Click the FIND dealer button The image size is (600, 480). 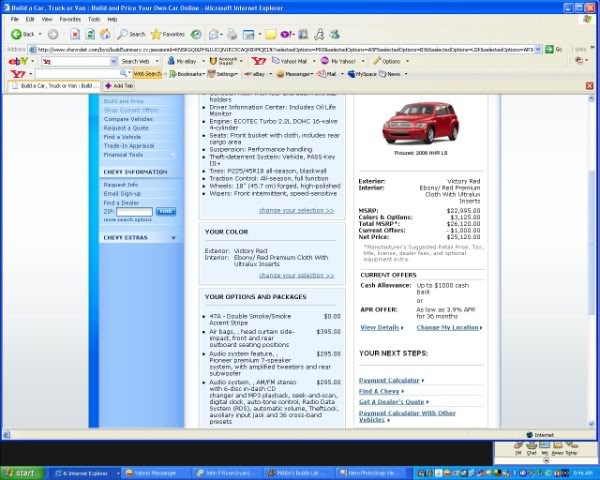(x=166, y=211)
